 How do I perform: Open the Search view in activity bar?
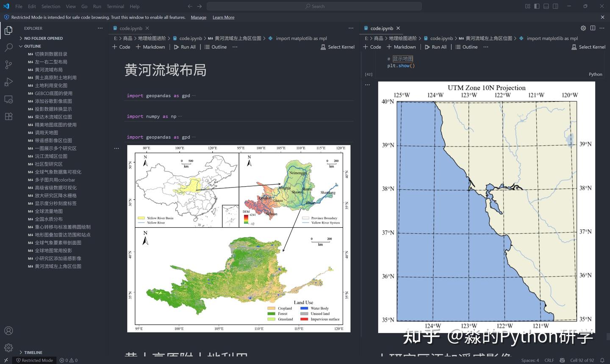[x=8, y=48]
